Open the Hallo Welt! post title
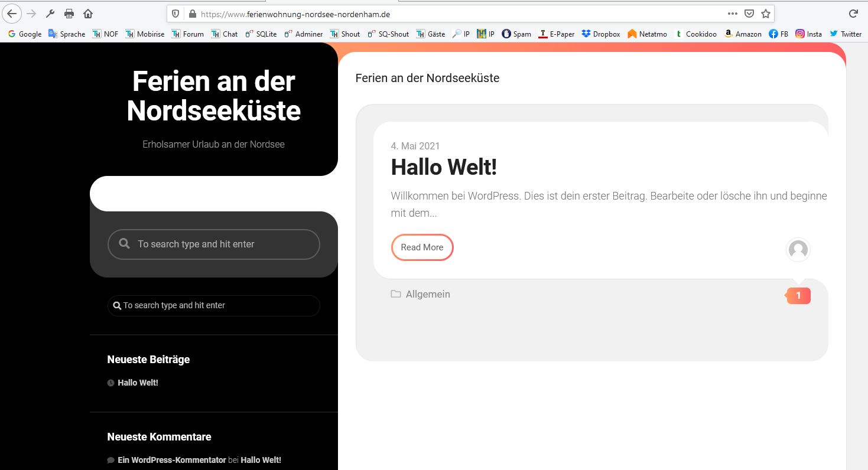868x470 pixels. tap(444, 167)
